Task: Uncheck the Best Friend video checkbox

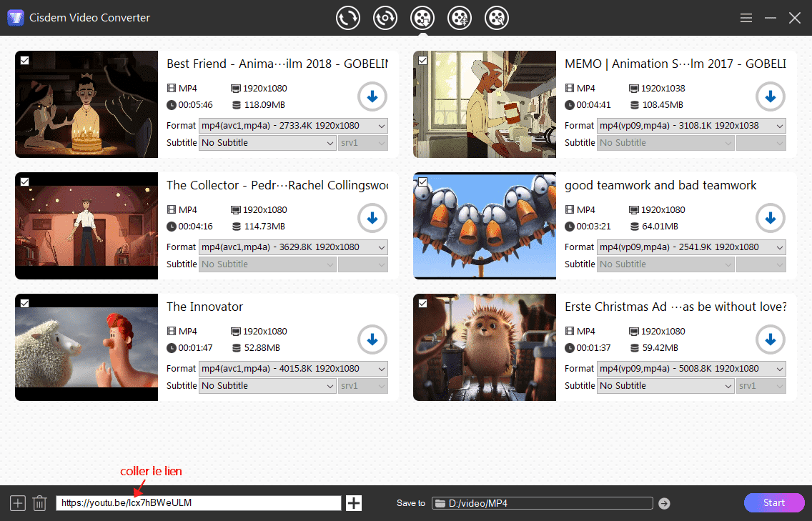Action: pyautogui.click(x=24, y=61)
